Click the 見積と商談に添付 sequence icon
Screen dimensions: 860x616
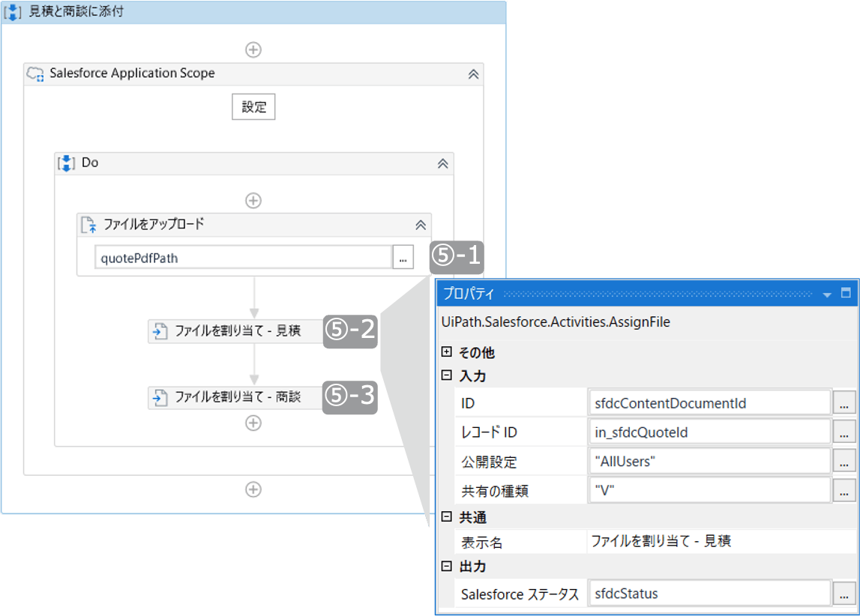(12, 12)
